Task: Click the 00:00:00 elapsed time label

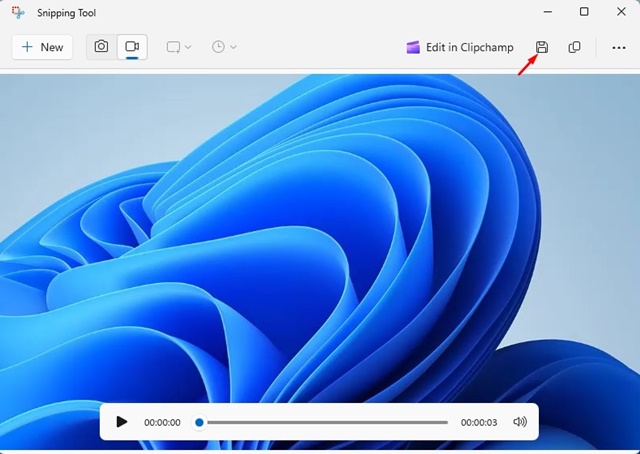Action: point(162,422)
